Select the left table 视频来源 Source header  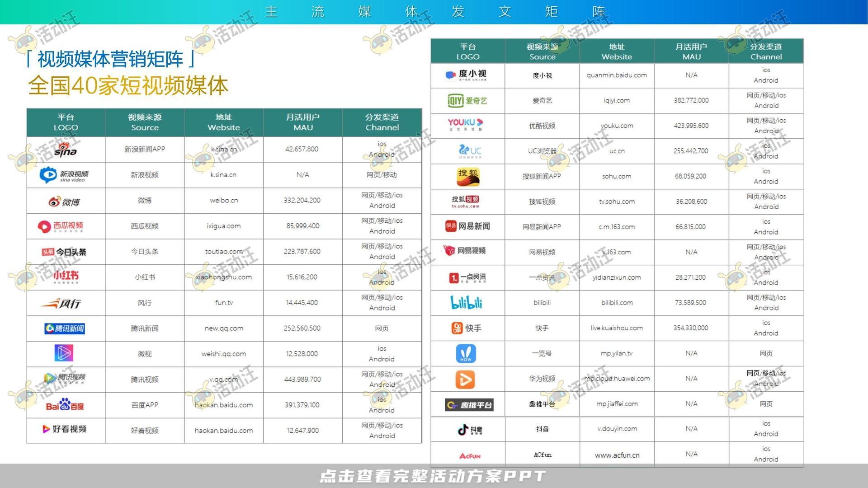click(x=145, y=122)
